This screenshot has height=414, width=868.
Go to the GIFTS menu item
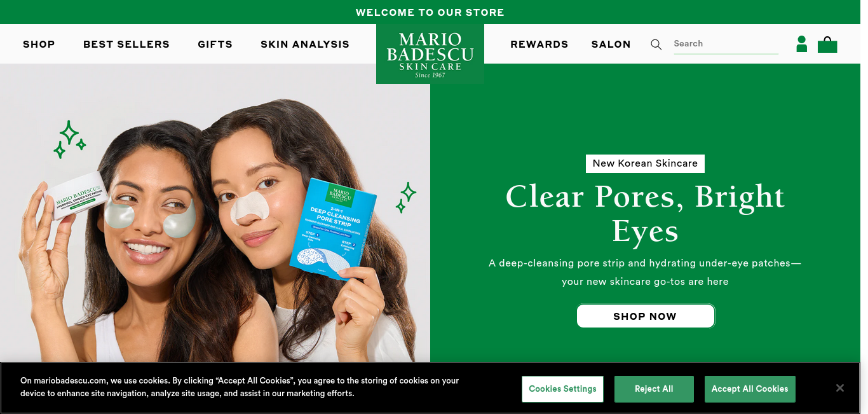(x=215, y=44)
